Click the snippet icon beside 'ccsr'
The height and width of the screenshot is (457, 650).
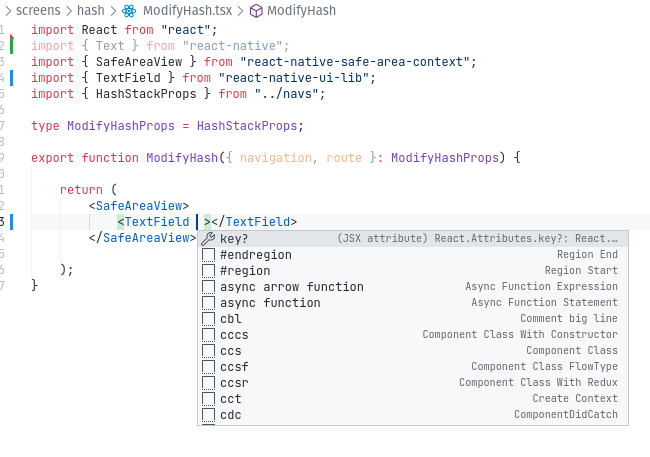[x=208, y=383]
